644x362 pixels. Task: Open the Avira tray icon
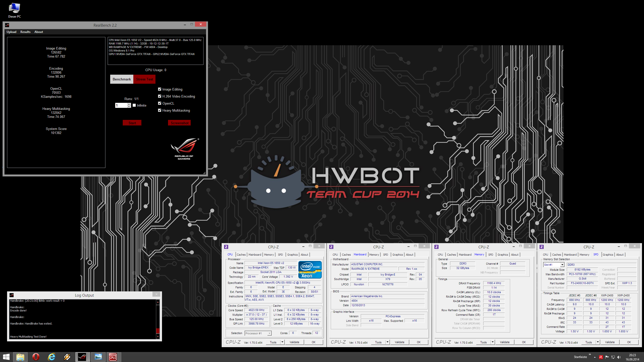coord(601,357)
